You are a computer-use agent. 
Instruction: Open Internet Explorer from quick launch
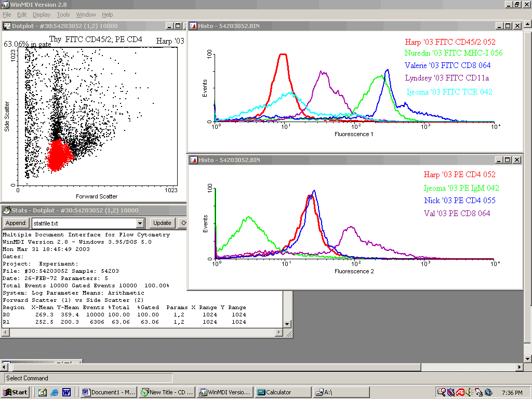pos(55,392)
